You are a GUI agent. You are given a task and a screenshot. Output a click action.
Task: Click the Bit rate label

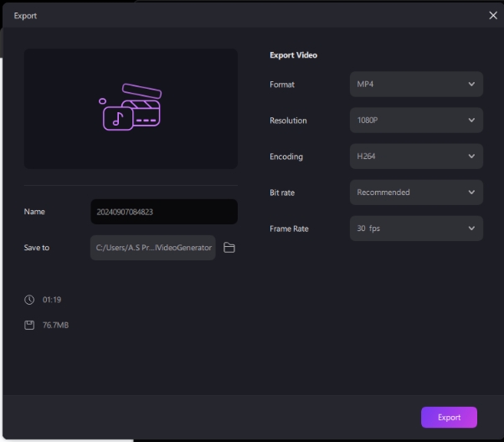282,193
